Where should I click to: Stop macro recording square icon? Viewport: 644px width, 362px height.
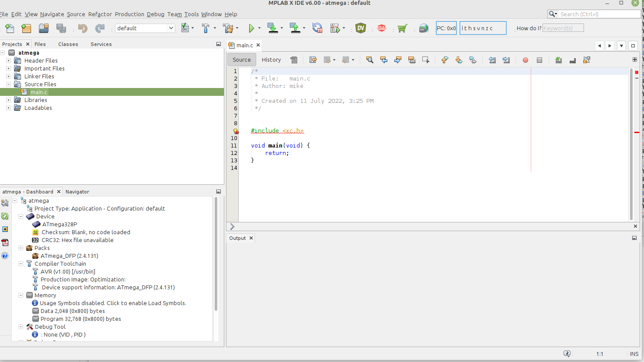[540, 60]
